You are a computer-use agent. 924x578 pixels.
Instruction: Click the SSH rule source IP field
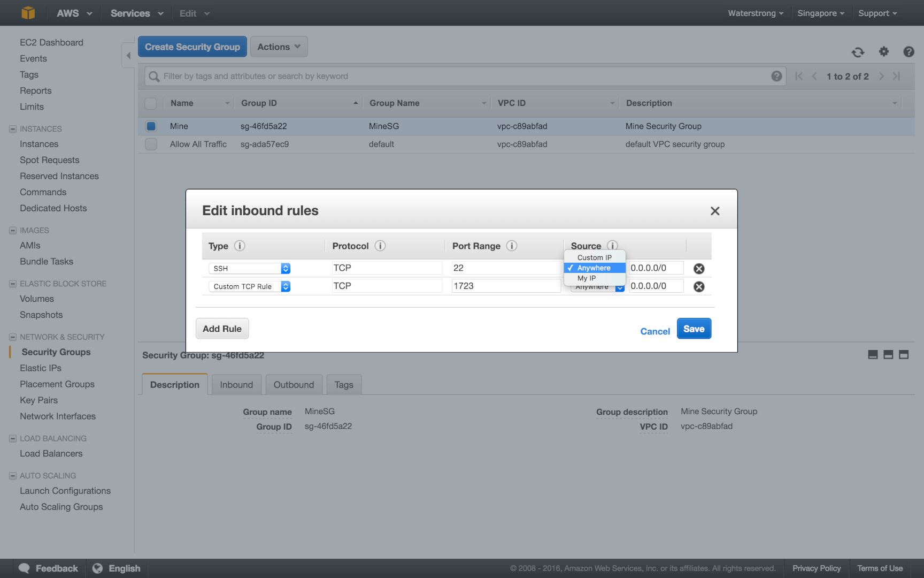click(x=656, y=268)
